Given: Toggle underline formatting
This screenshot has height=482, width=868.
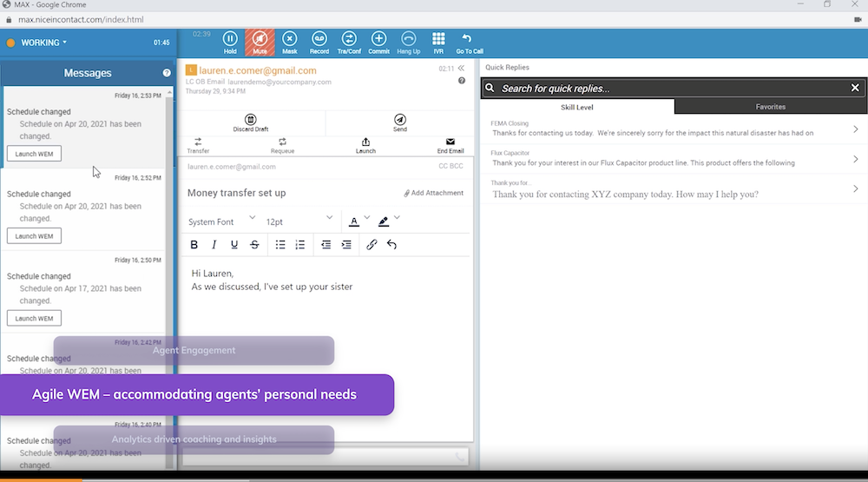Looking at the screenshot, I should click(x=234, y=244).
